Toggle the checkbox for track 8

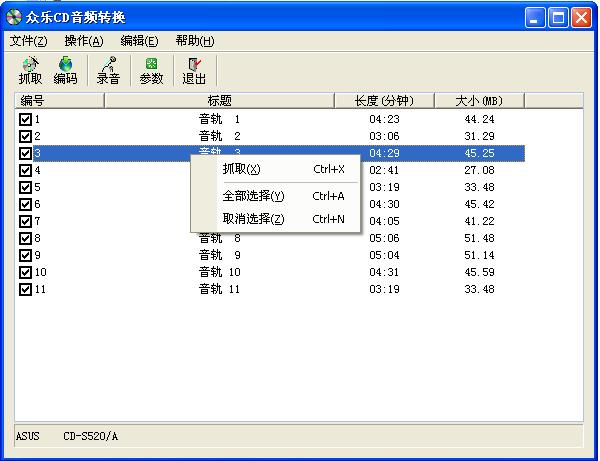tap(25, 238)
